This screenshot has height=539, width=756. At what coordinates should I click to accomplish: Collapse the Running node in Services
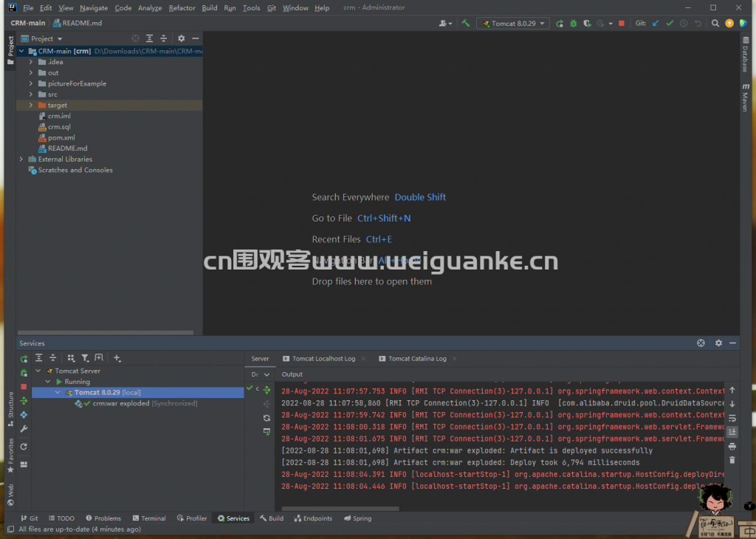(47, 382)
